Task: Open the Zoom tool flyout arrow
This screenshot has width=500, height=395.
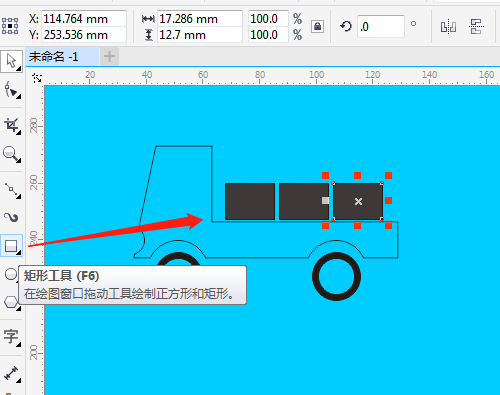Action: [19, 161]
